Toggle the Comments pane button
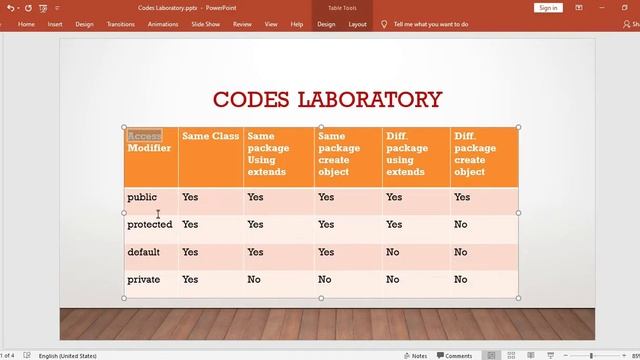Viewport: 640px width, 360px height. [x=454, y=356]
